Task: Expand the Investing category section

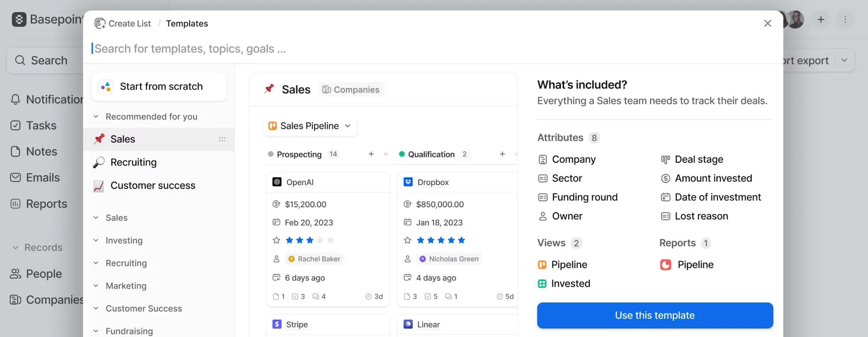Action: pyautogui.click(x=96, y=240)
